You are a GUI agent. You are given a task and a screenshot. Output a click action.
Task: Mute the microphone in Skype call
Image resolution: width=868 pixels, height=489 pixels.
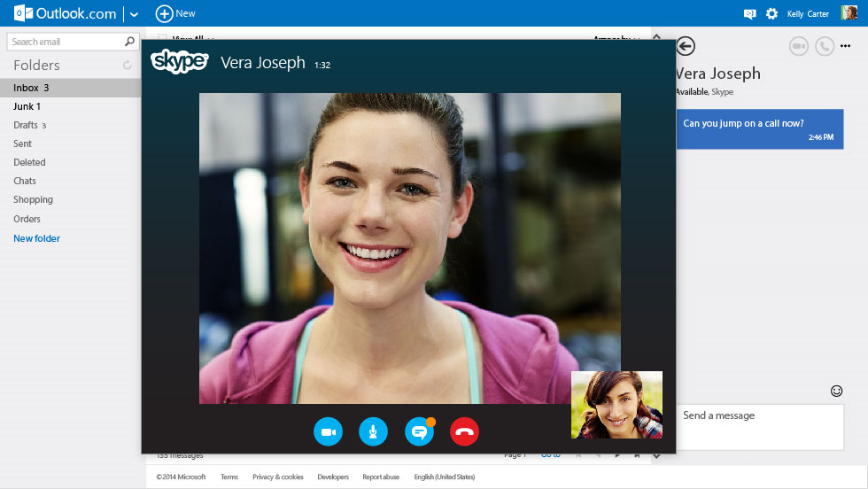(373, 431)
